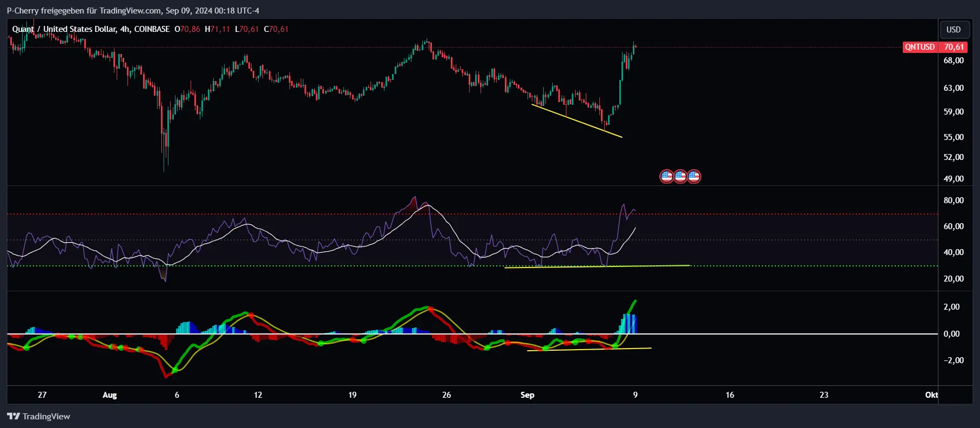
Task: Click the 23 date on time axis
Action: click(x=824, y=395)
